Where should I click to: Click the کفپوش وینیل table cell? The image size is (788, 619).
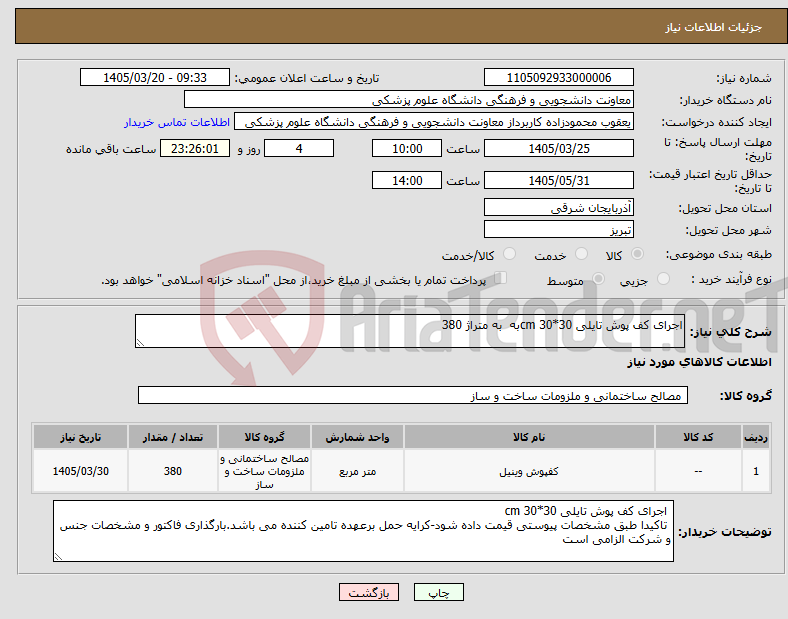pos(529,471)
